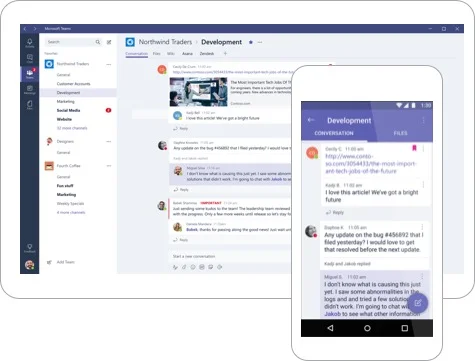The image size is (475, 361).
Task: Click the search magnifier icon
Action: (x=98, y=42)
